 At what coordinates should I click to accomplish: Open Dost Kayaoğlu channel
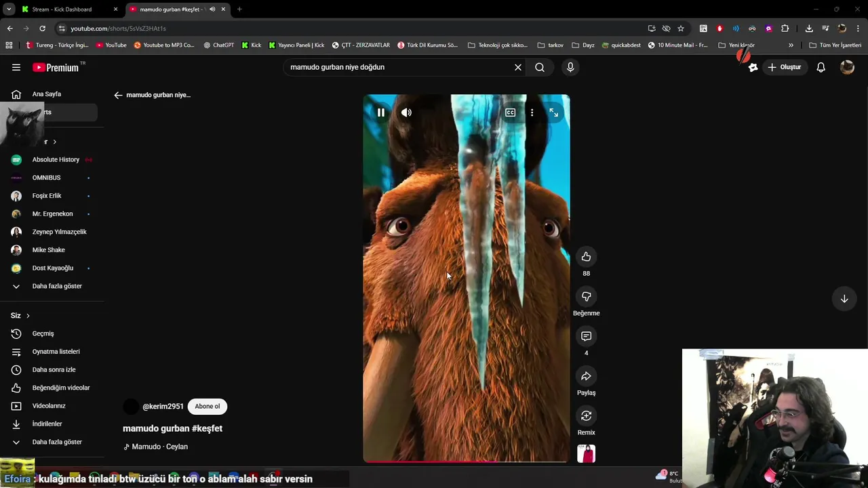52,268
